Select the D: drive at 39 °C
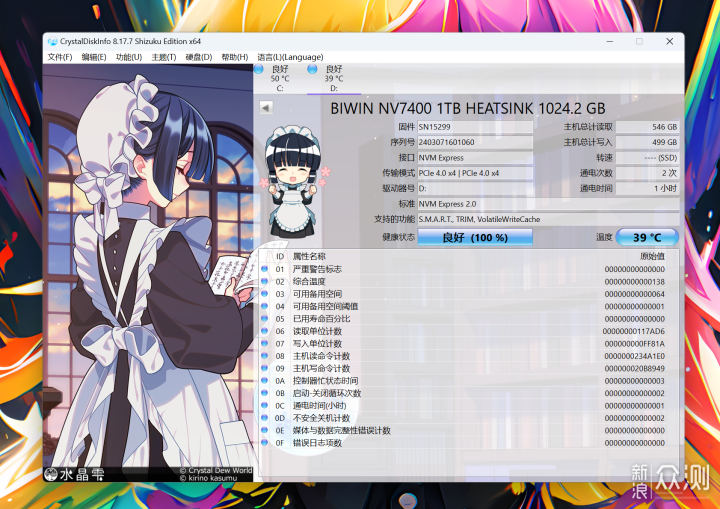The width and height of the screenshot is (720, 509). click(x=334, y=78)
